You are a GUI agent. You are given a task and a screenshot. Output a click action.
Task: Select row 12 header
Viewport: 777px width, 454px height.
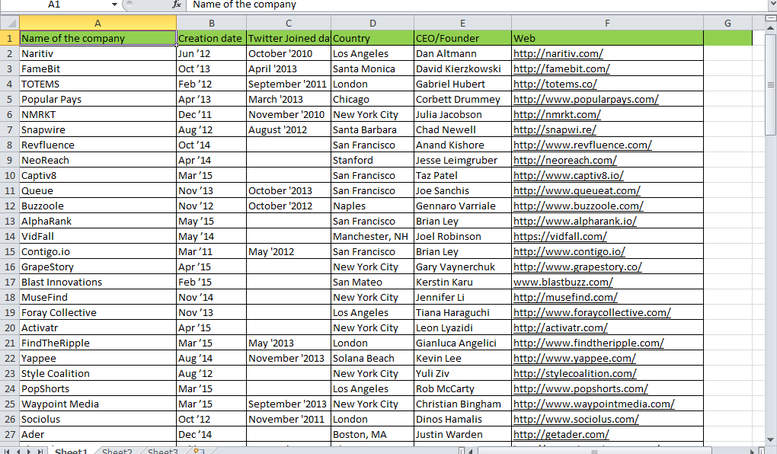click(x=9, y=206)
